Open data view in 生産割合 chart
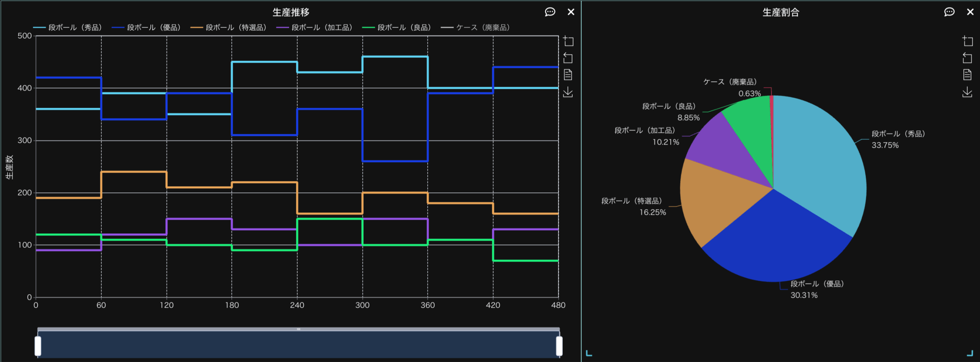The image size is (980, 362). click(x=967, y=75)
